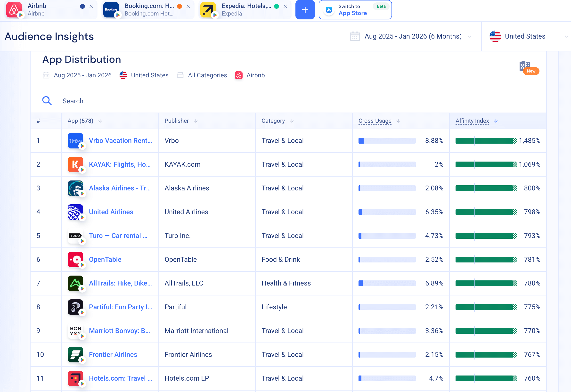Click Food & Drink category for OpenTable

[281, 260]
